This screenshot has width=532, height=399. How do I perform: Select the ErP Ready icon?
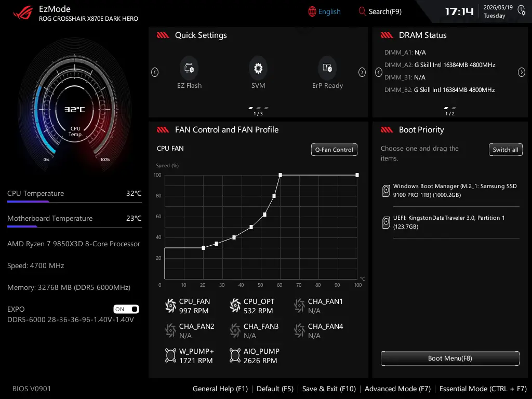(327, 68)
